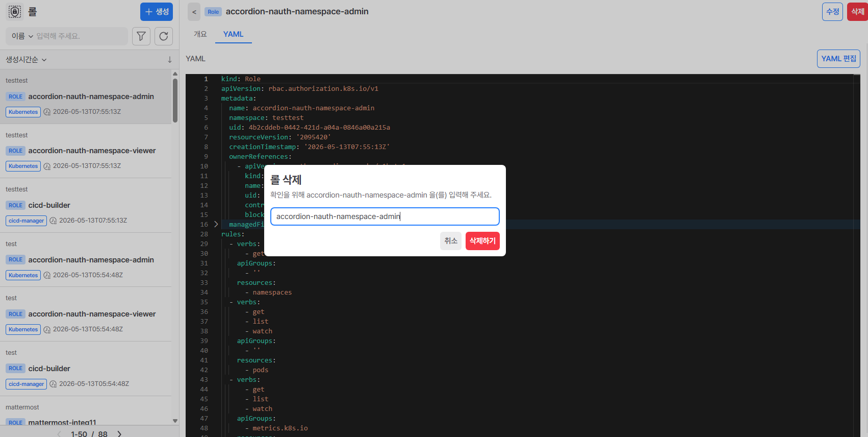Click the role list vertical scrollbar
868x437 pixels.
(x=175, y=101)
